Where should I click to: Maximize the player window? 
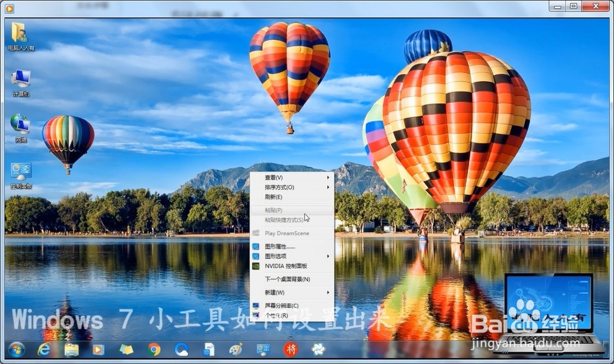click(x=573, y=6)
